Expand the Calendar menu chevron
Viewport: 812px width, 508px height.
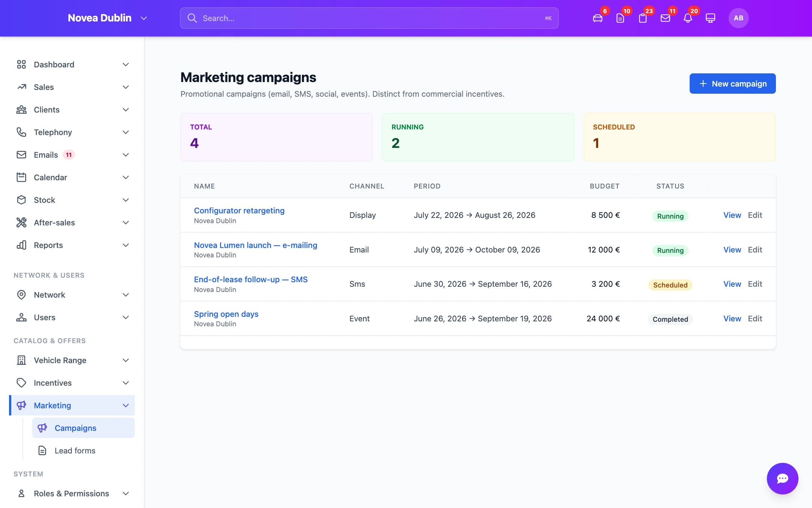[126, 177]
